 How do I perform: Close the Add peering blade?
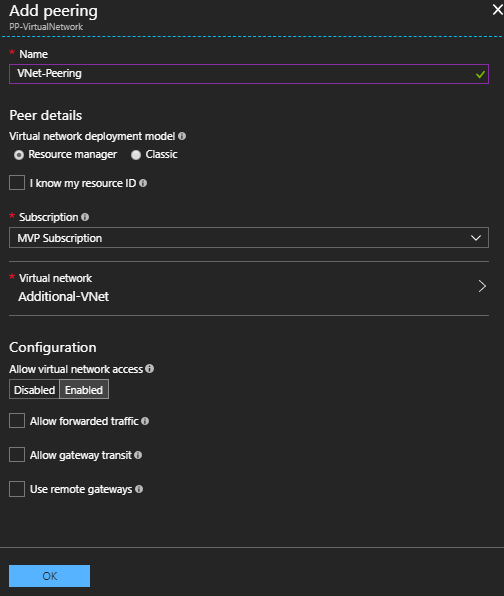(498, 10)
